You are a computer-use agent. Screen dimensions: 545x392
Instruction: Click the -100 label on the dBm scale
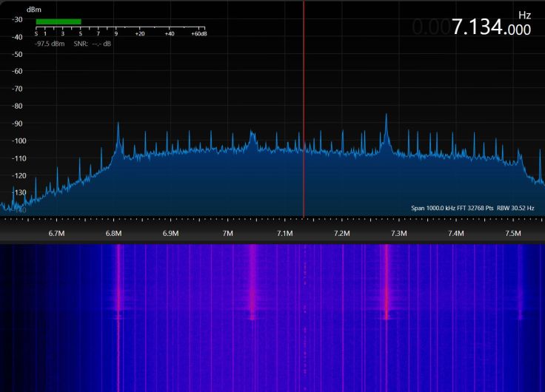tap(15, 141)
